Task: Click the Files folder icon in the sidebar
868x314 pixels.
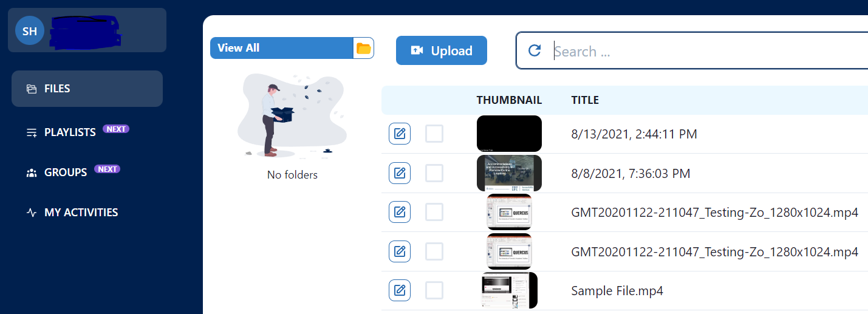Action: [x=32, y=89]
